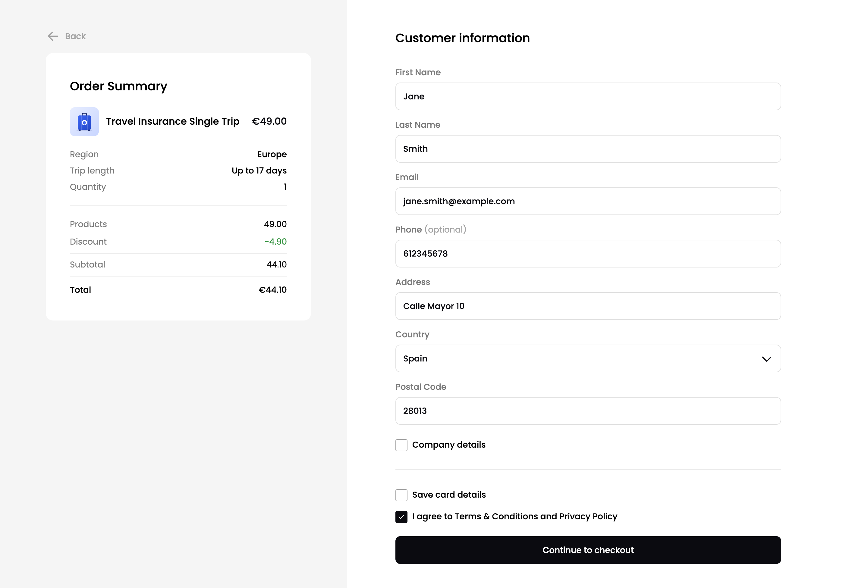868x588 pixels.
Task: Click the €49.00 product price
Action: click(269, 121)
